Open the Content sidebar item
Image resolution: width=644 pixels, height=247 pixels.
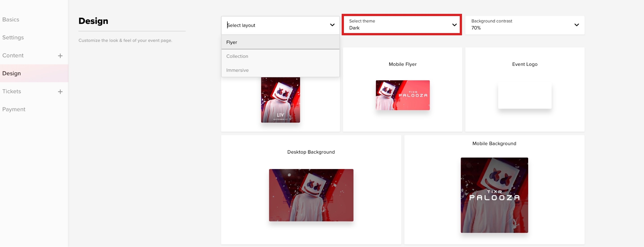[x=13, y=55]
